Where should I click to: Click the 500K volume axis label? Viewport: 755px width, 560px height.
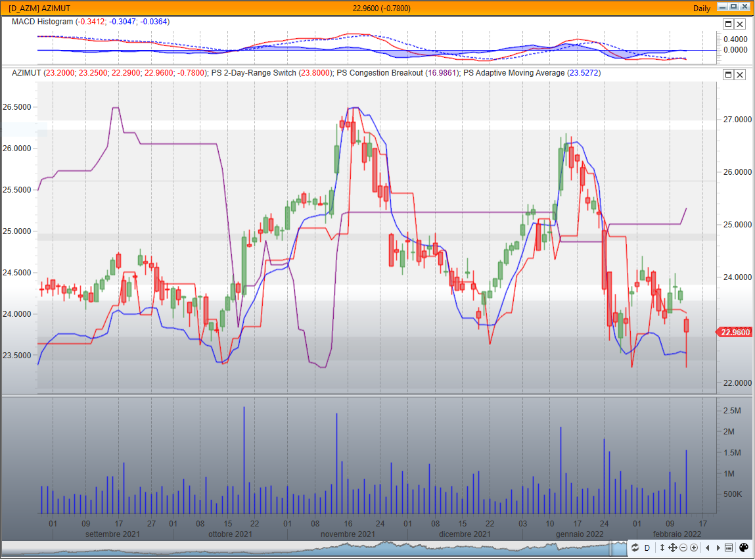(x=733, y=494)
